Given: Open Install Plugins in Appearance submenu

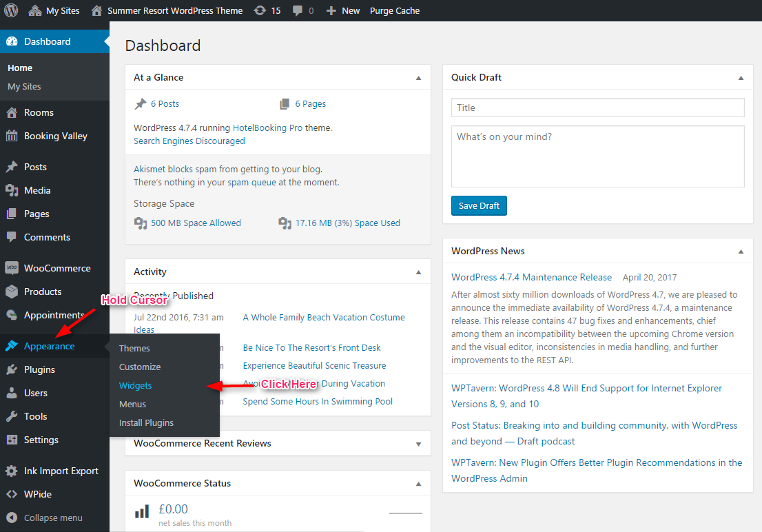Looking at the screenshot, I should [146, 422].
